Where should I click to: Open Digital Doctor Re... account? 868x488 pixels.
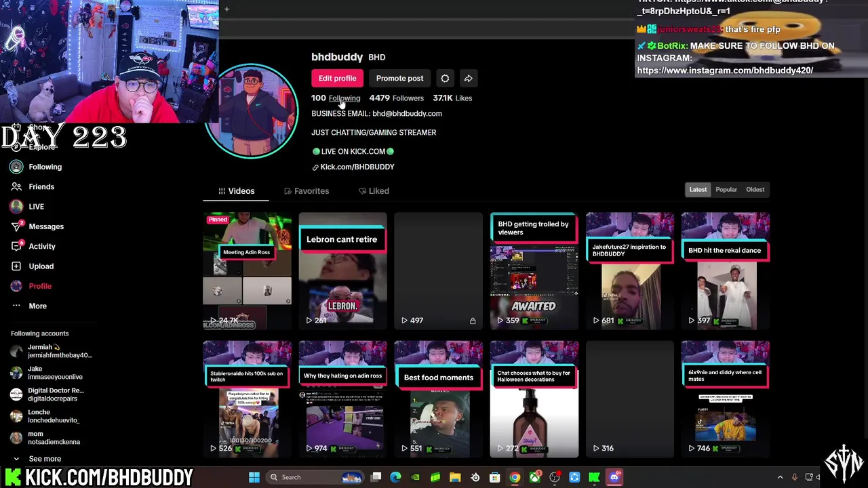point(47,394)
